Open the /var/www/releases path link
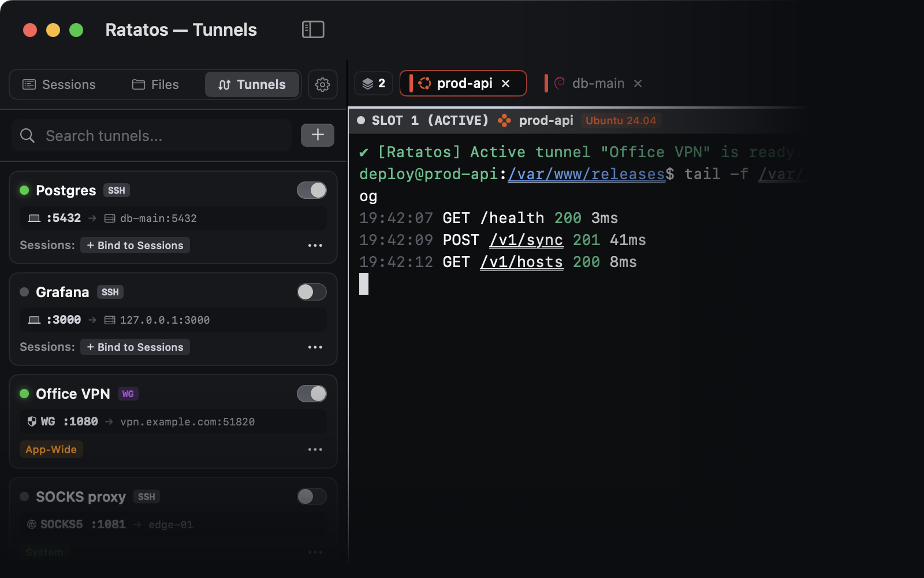 point(587,174)
